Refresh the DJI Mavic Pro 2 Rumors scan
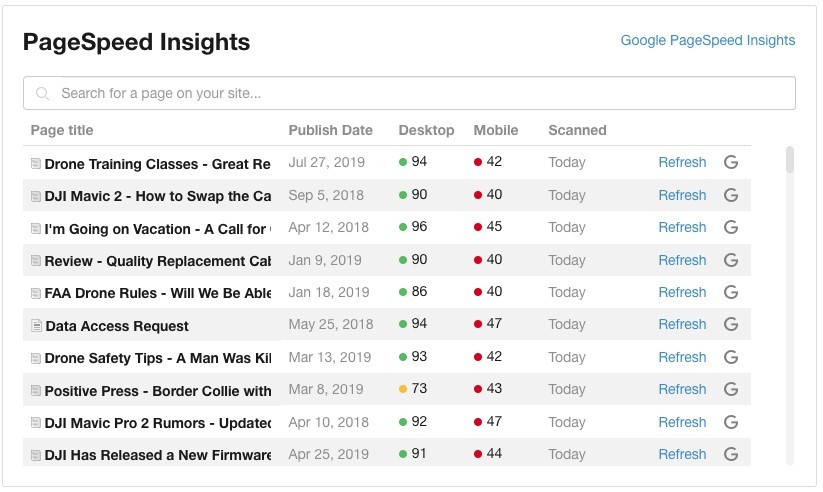Image resolution: width=823 pixels, height=492 pixels. pyautogui.click(x=682, y=423)
